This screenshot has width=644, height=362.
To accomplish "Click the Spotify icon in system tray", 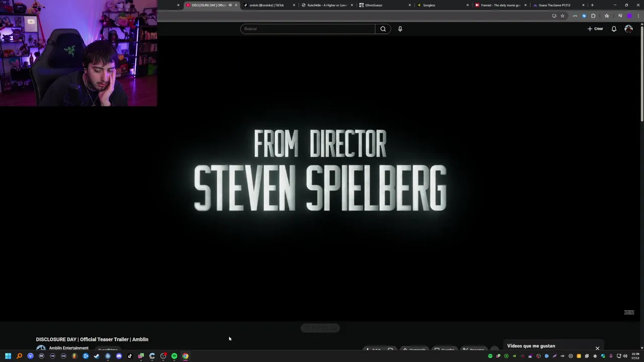I will click(x=490, y=356).
